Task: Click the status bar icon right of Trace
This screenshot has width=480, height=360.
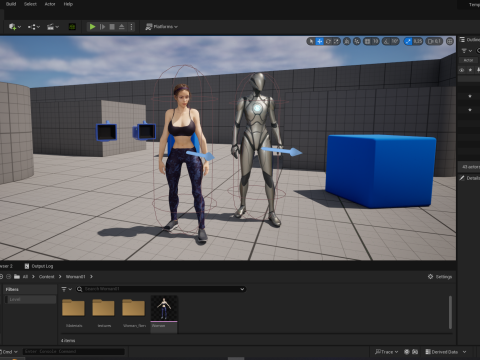Action: (407, 352)
